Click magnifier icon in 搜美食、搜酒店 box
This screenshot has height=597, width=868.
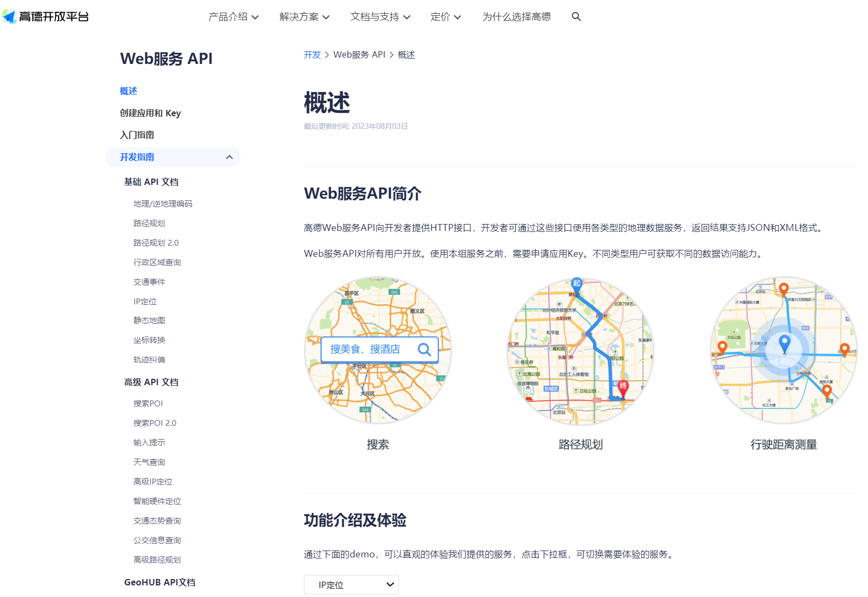[x=424, y=349]
